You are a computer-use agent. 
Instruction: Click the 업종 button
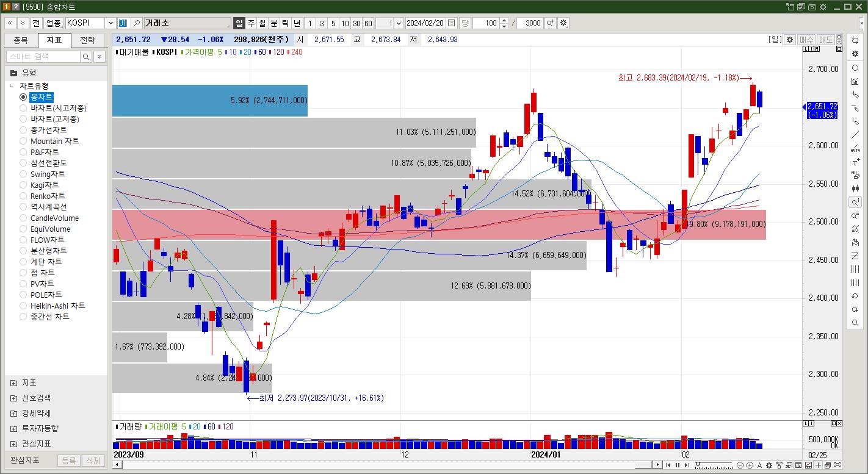(53, 23)
